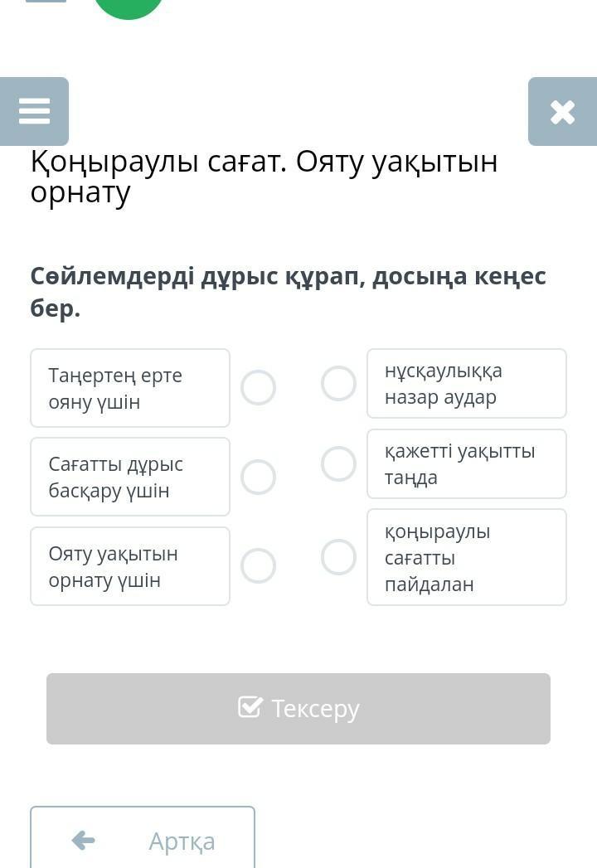This screenshot has width=597, height=868.
Task: Select radio beside Сағатты дұрыс басқару үшін
Action: 258,477
